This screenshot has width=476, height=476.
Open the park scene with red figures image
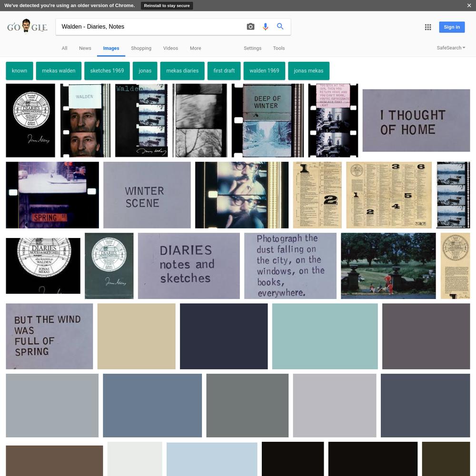(388, 266)
